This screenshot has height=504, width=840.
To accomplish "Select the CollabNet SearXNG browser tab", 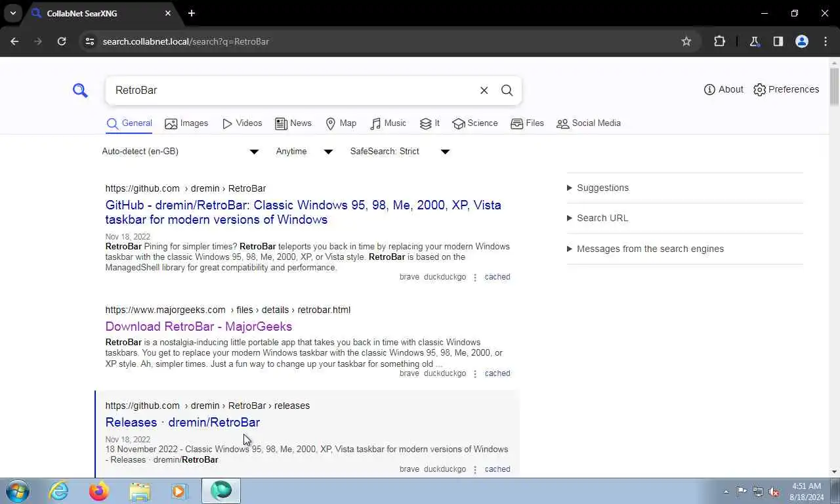I will tap(102, 14).
